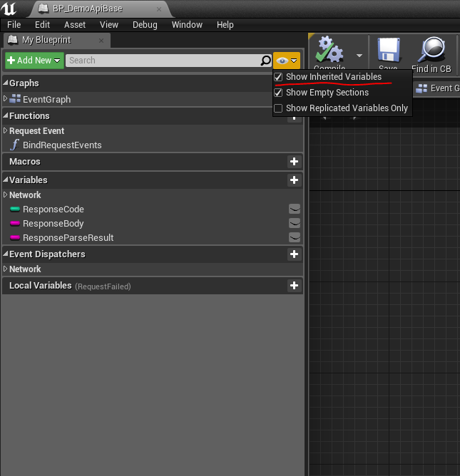Collapse the Variables section
This screenshot has height=476, width=460.
pyautogui.click(x=6, y=180)
